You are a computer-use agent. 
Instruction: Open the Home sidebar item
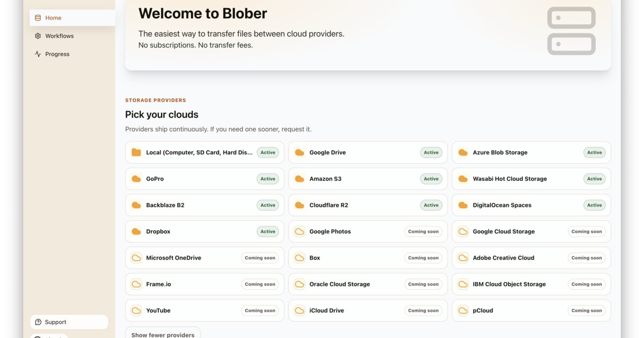[72, 18]
